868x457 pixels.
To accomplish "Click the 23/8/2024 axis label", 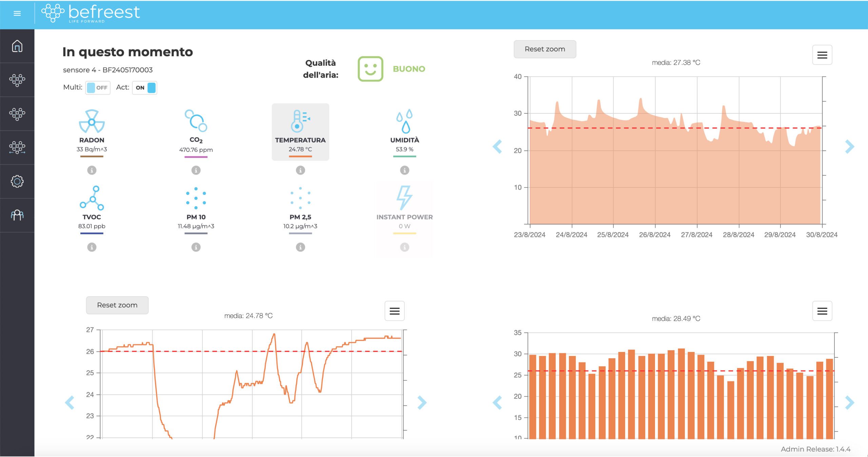I will tap(530, 235).
